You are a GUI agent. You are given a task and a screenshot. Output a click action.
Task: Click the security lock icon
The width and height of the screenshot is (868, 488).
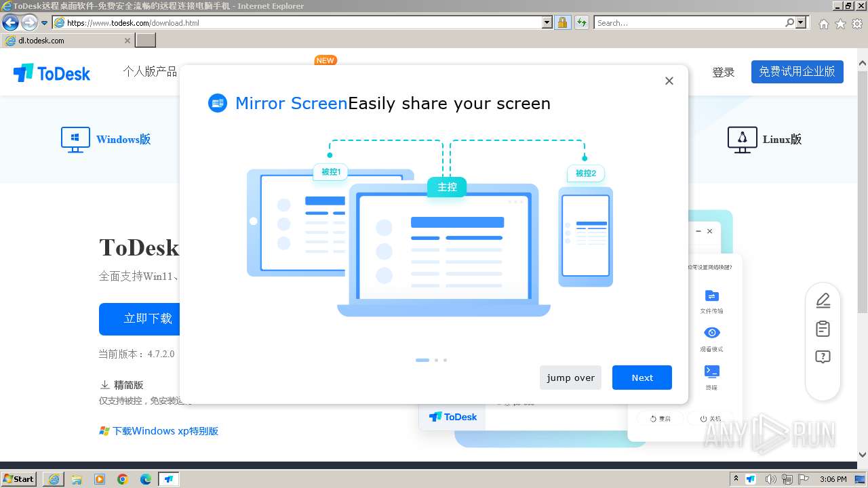(x=562, y=22)
